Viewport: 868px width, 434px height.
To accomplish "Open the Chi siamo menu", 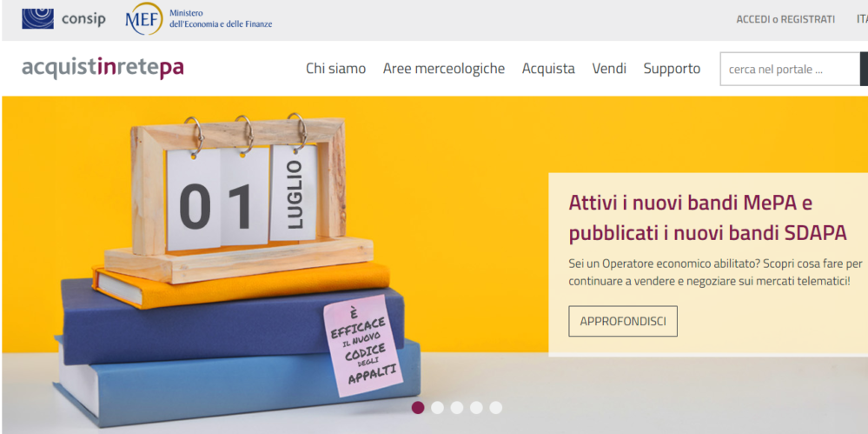I will coord(336,69).
